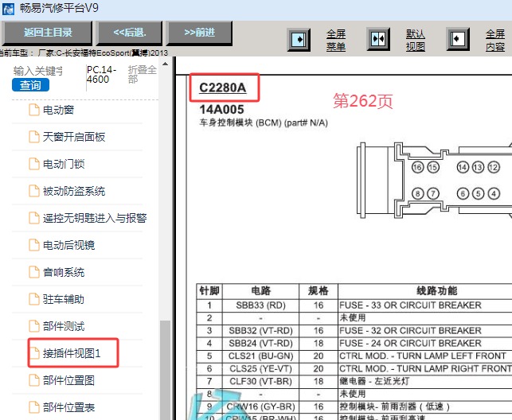This screenshot has height=420, width=512.
Task: Click pin 14 in the connector diagram
Action: [x=463, y=168]
